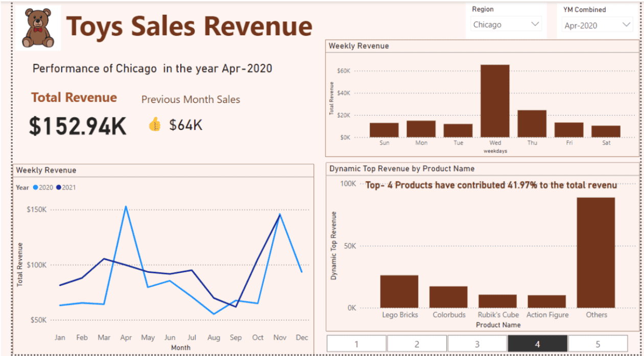This screenshot has width=644, height=356.
Task: Open the Region dropdown showing Chicago
Action: [505, 24]
